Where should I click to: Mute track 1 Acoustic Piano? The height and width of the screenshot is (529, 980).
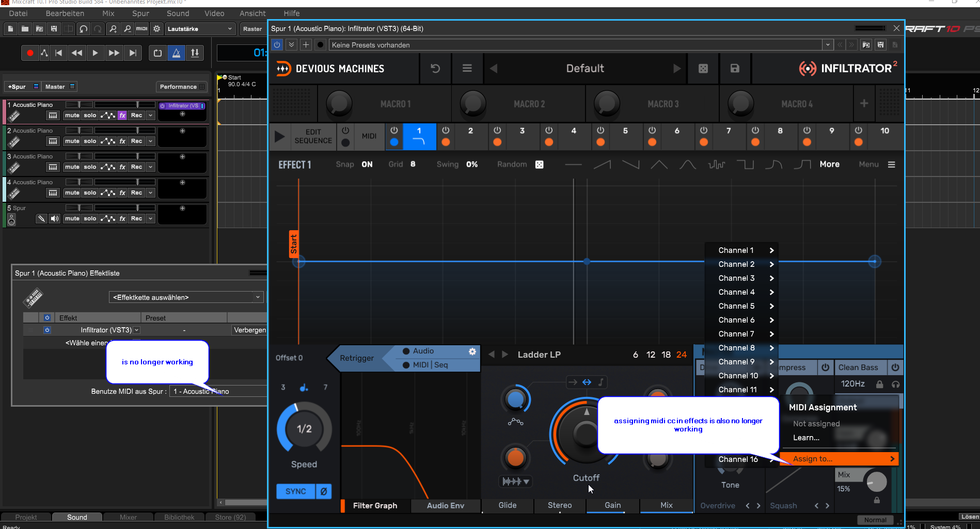tap(72, 115)
